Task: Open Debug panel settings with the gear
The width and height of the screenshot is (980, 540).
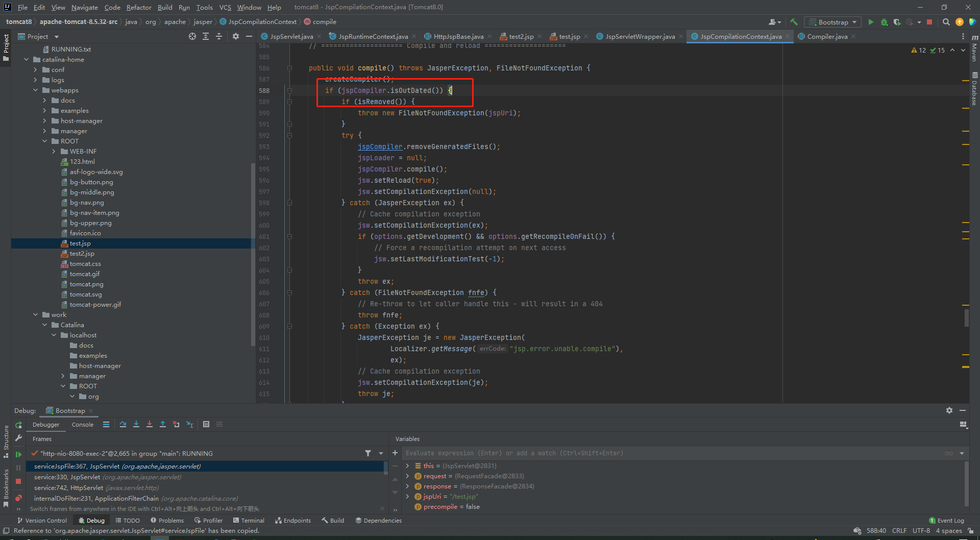Action: coord(949,410)
